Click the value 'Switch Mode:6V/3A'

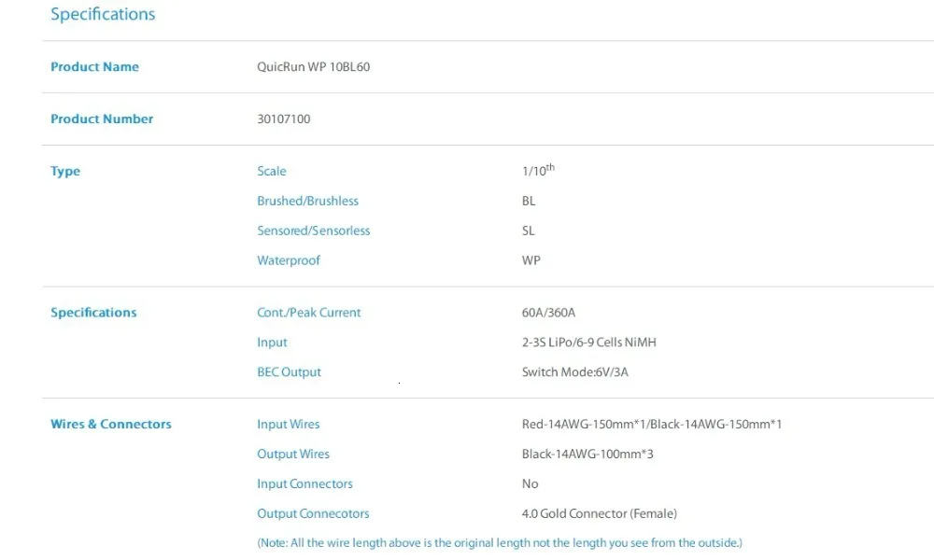click(574, 372)
